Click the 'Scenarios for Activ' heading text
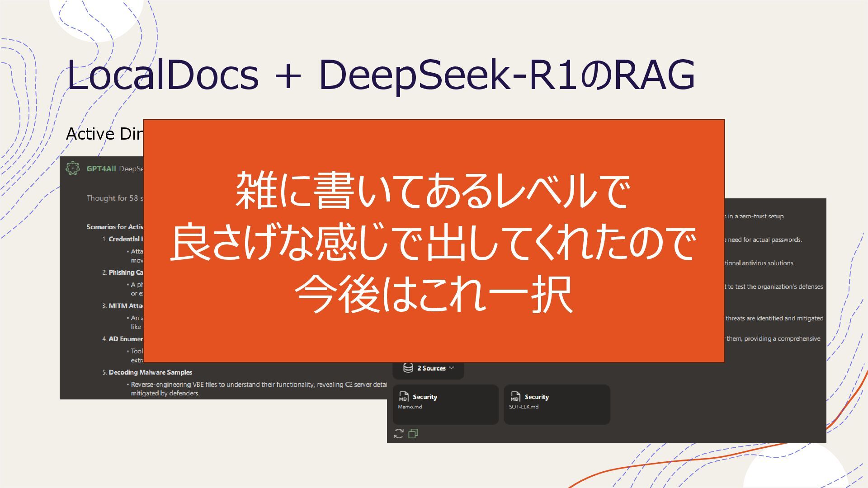The height and width of the screenshot is (488, 868). click(x=115, y=227)
